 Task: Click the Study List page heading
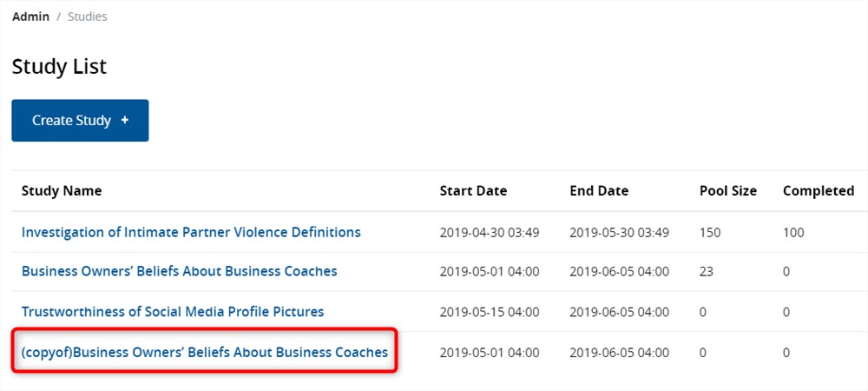pyautogui.click(x=59, y=66)
